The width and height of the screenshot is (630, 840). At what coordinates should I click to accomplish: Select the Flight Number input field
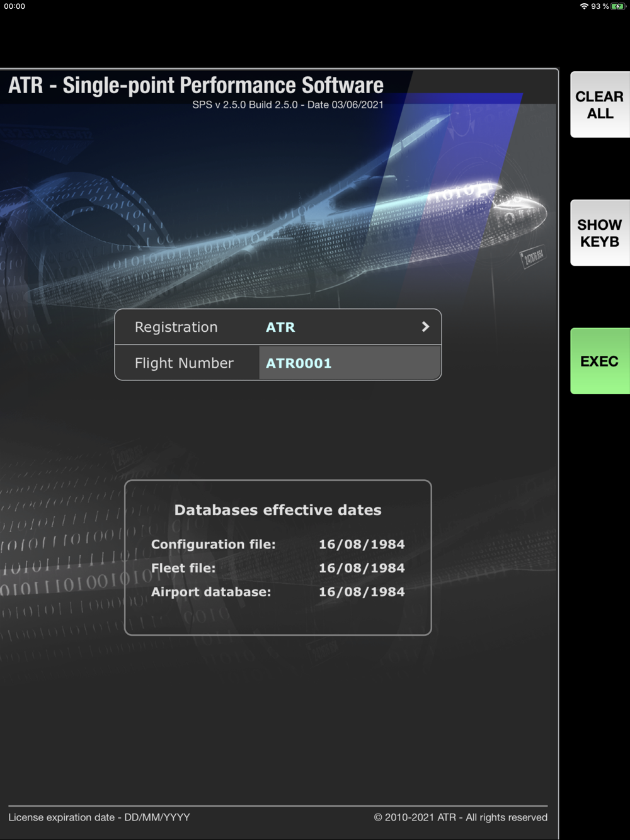350,363
